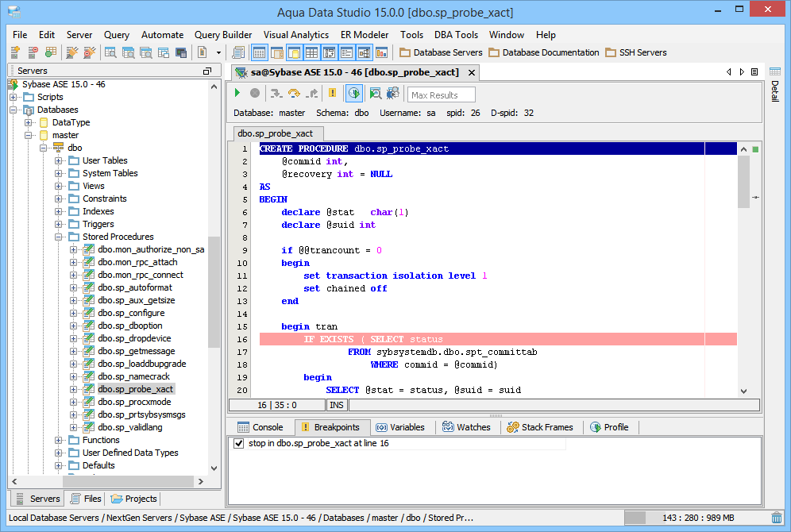Click the Register Server toolbar icon
Viewport: 791px width, 532px height.
click(x=15, y=52)
